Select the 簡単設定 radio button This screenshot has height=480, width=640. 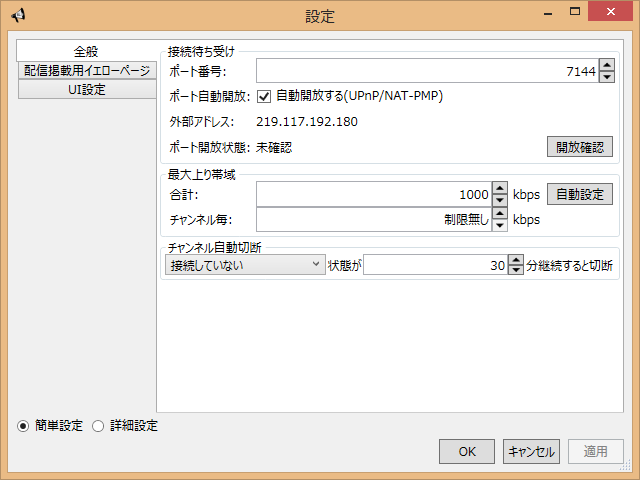(x=23, y=426)
